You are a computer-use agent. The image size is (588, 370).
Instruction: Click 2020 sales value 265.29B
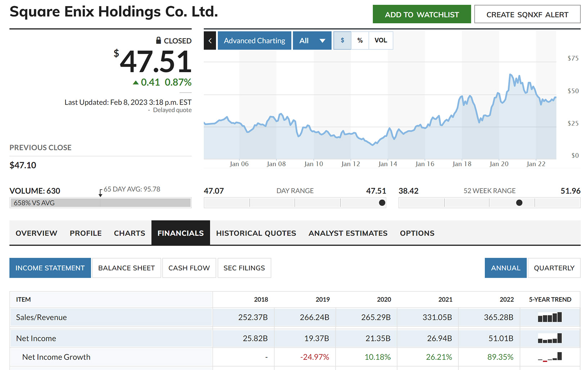pyautogui.click(x=376, y=317)
